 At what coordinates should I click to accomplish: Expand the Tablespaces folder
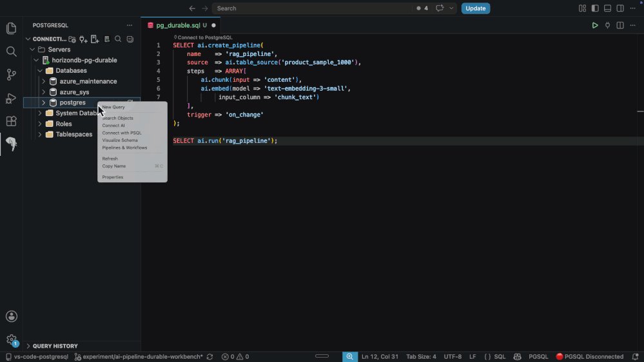(40, 134)
